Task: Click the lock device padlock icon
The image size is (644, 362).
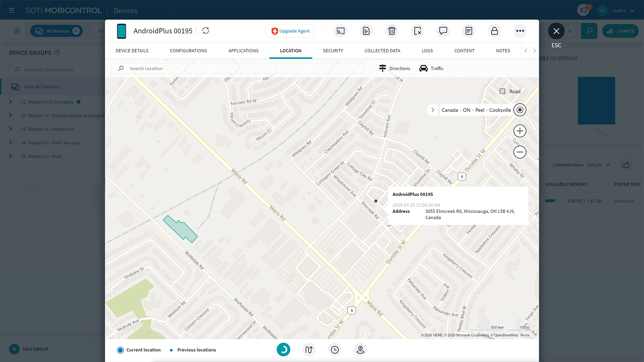Action: pos(494,31)
